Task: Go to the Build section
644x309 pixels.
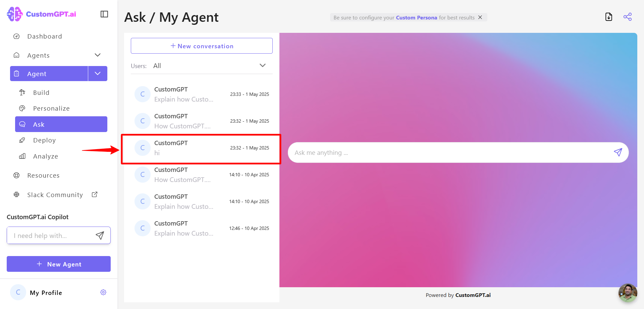Action: pos(41,92)
